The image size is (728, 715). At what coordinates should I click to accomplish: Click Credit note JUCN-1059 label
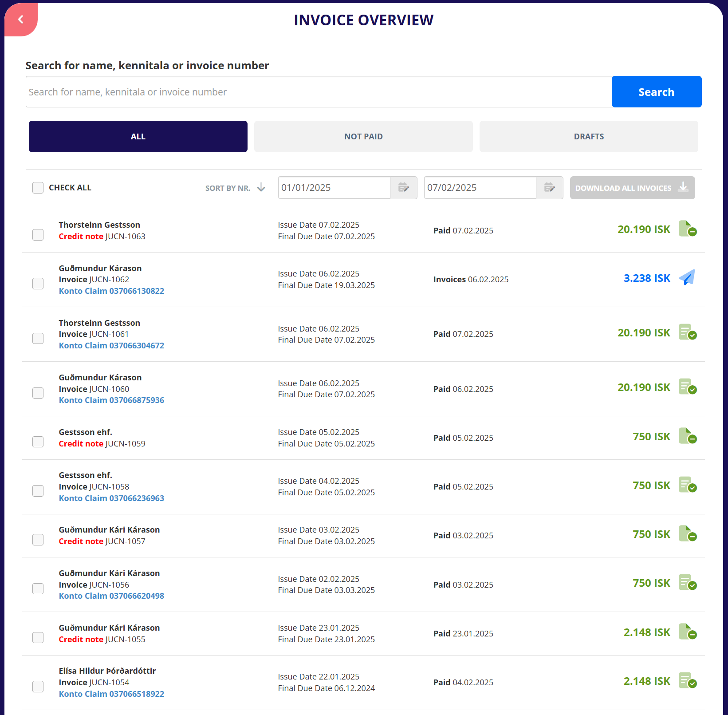click(x=102, y=444)
